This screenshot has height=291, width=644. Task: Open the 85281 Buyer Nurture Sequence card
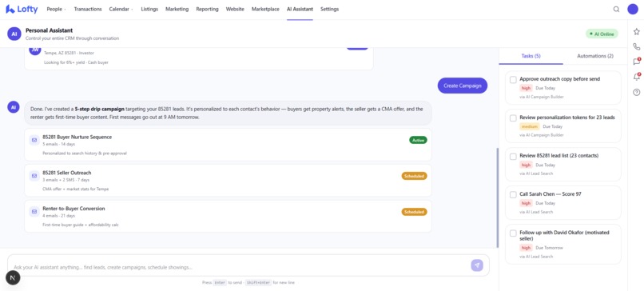(x=228, y=145)
